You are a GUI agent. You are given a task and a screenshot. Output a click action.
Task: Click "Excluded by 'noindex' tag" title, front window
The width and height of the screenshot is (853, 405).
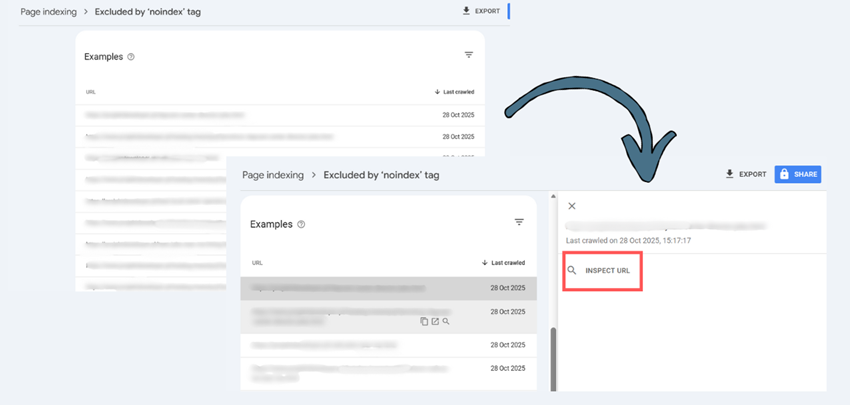(381, 175)
